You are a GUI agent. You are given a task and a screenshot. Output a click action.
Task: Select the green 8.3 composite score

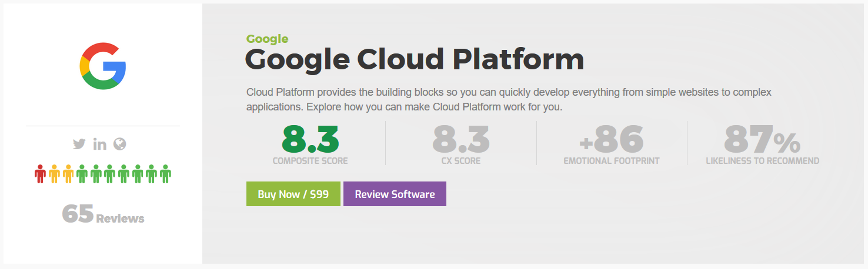click(310, 140)
